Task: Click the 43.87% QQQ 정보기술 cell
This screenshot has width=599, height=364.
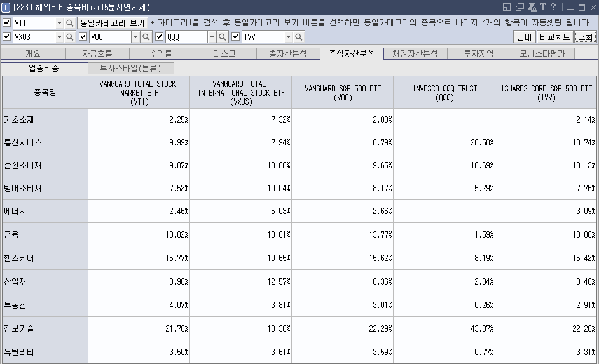Action: click(x=444, y=328)
